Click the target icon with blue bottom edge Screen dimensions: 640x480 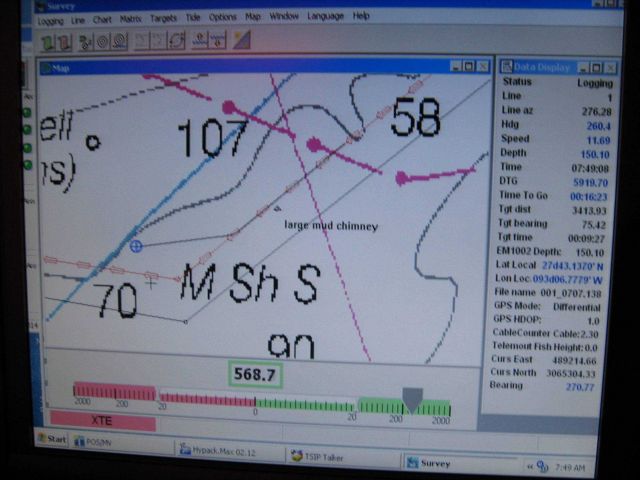coord(119,42)
